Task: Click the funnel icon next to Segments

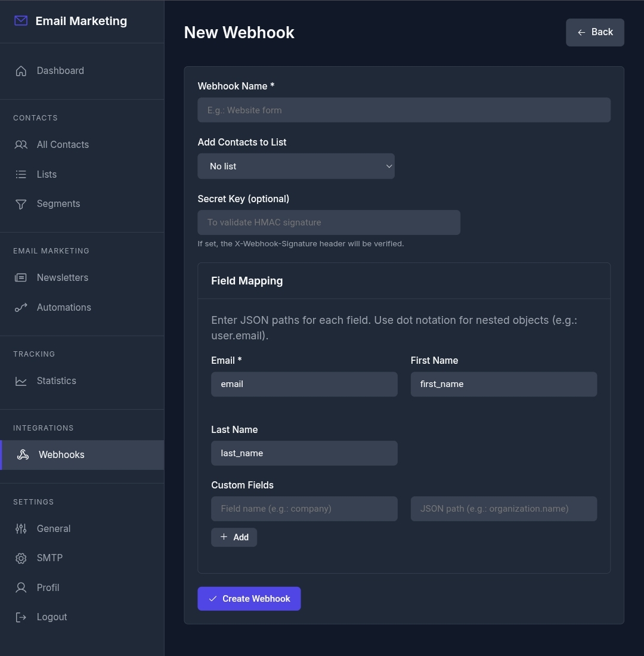Action: coord(21,203)
